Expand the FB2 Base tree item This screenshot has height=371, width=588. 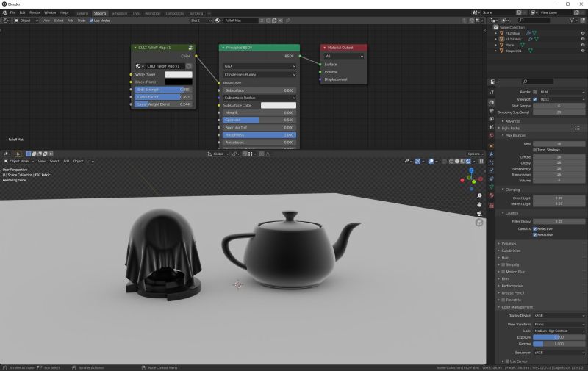(x=495, y=33)
